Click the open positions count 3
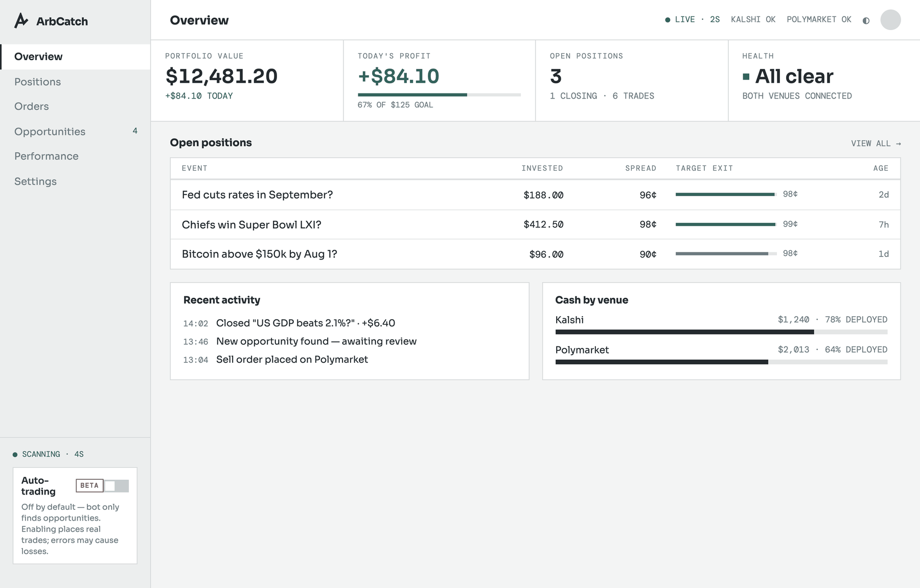The width and height of the screenshot is (920, 588). click(x=556, y=77)
